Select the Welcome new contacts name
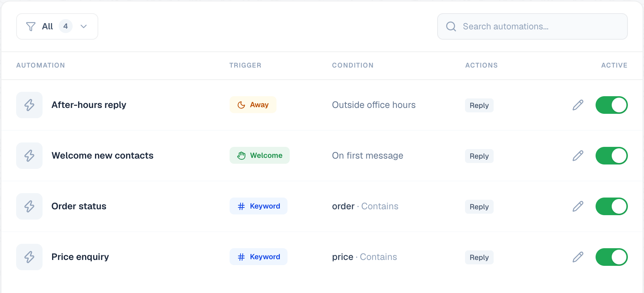The image size is (644, 293). [x=103, y=156]
